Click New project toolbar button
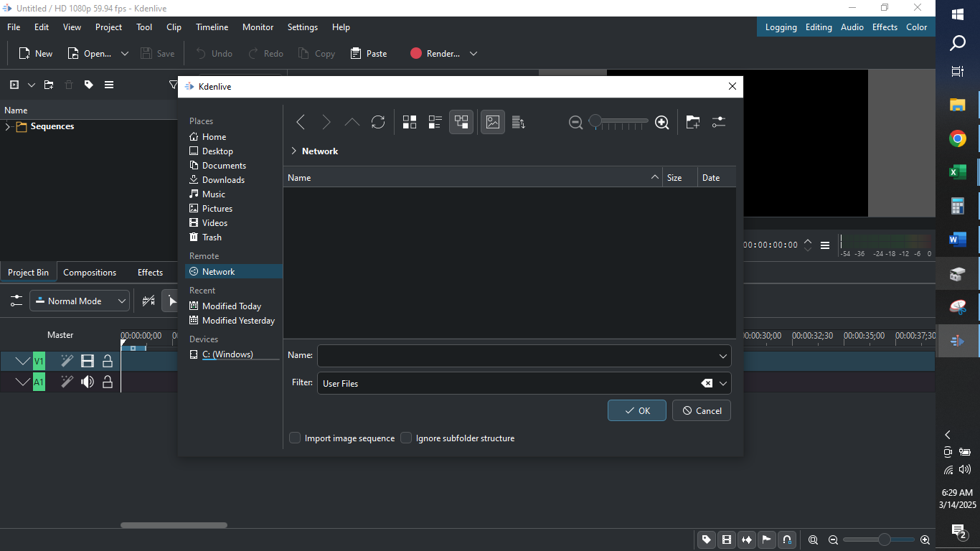This screenshot has height=551, width=980. tap(36, 54)
